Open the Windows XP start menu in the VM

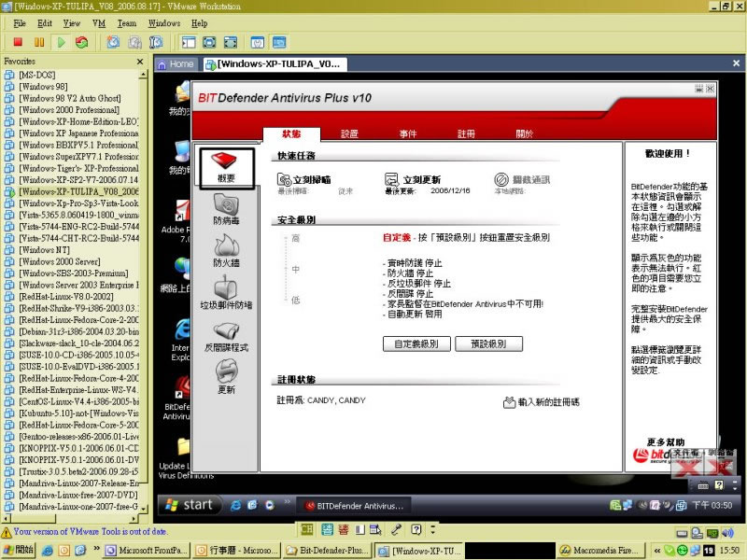(190, 505)
